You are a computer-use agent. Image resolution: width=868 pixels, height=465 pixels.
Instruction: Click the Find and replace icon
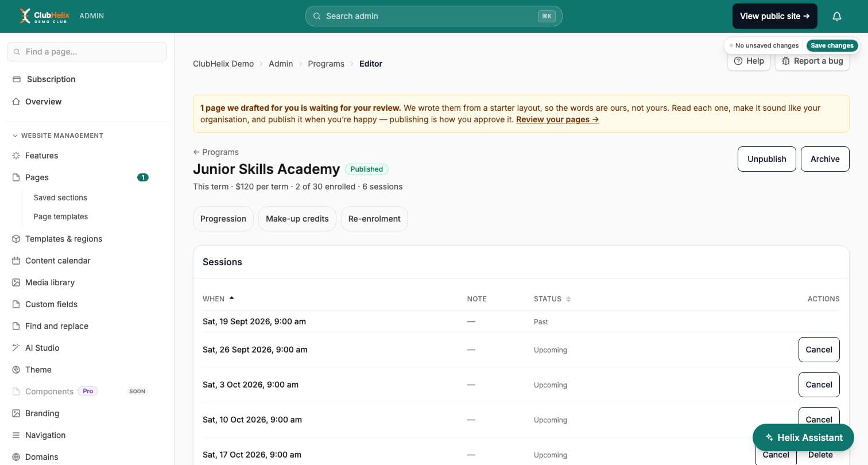(16, 326)
